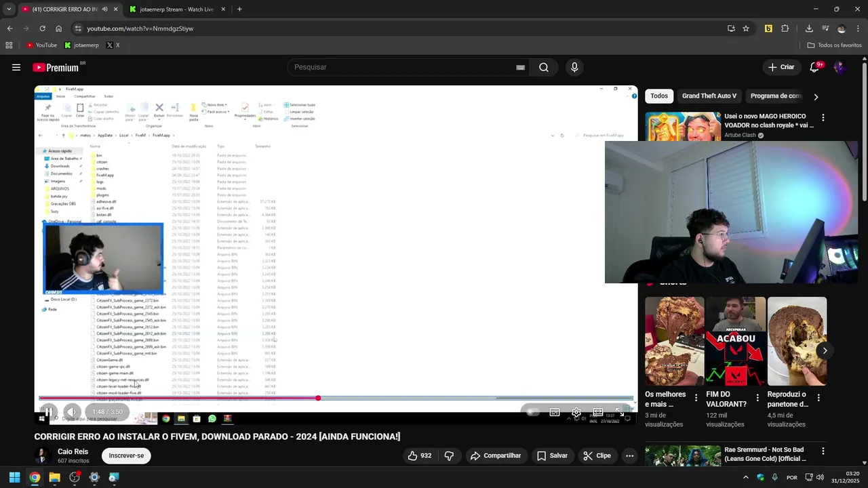The image size is (868, 488).
Task: Open the Criar create menu
Action: [781, 67]
